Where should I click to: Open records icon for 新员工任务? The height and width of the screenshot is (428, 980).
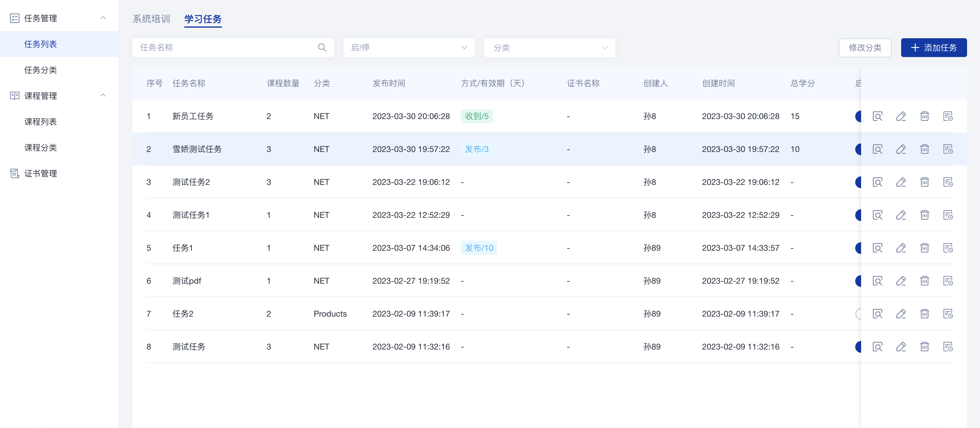(948, 116)
